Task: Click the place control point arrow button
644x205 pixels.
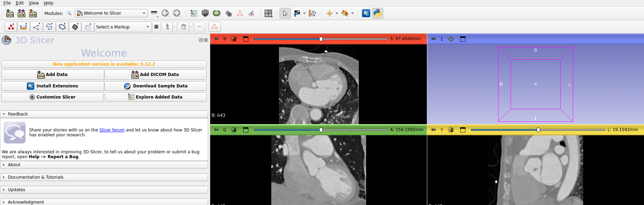Action: coord(167,27)
